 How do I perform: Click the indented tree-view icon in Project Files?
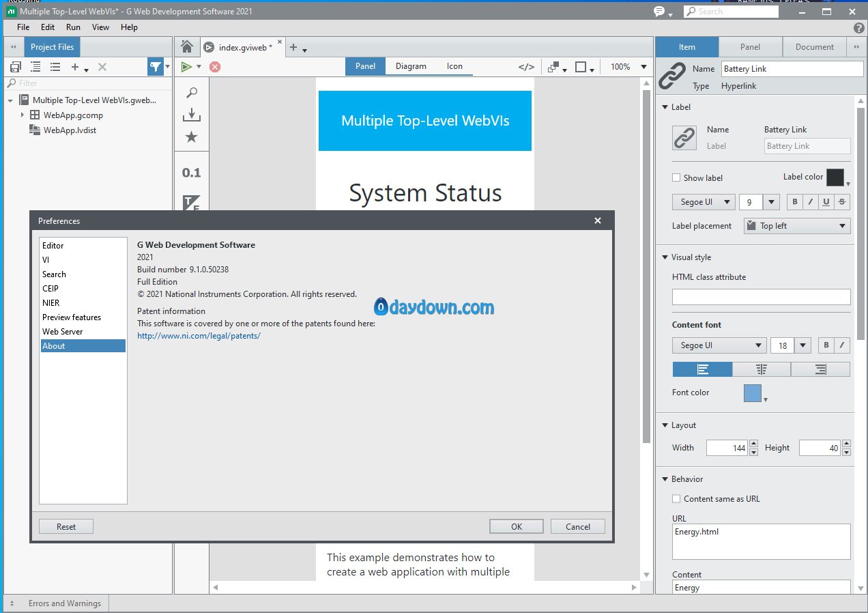[x=35, y=67]
